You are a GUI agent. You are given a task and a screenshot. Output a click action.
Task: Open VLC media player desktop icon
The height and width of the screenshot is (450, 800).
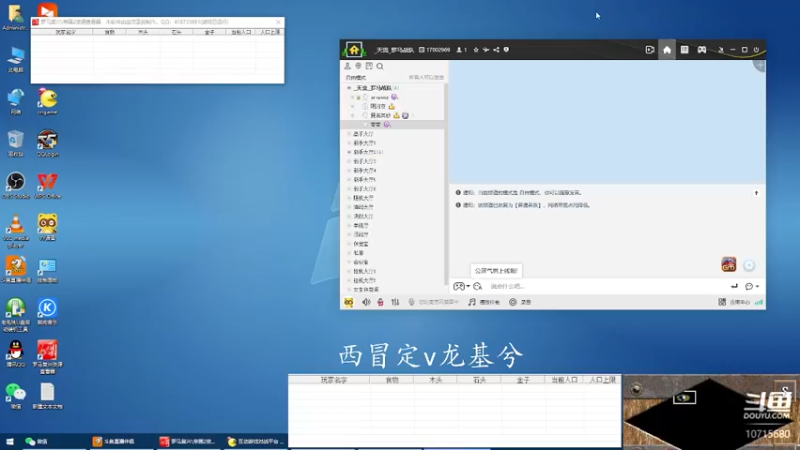16,231
